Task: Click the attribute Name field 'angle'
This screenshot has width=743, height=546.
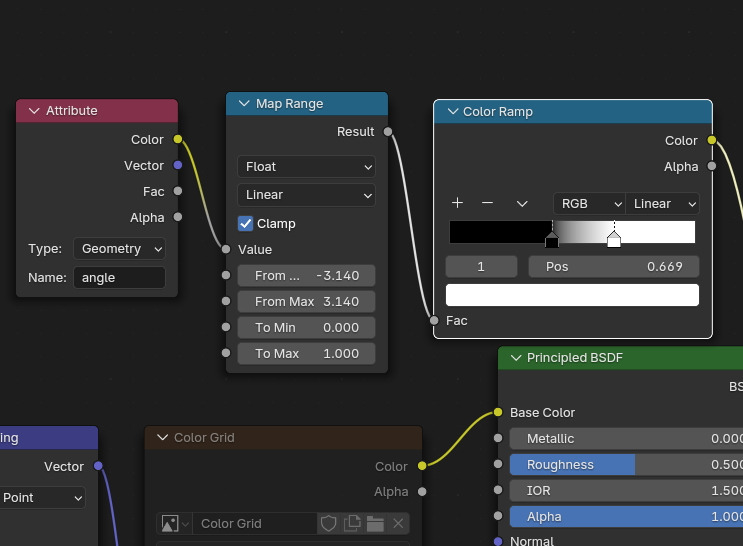Action: tap(119, 278)
